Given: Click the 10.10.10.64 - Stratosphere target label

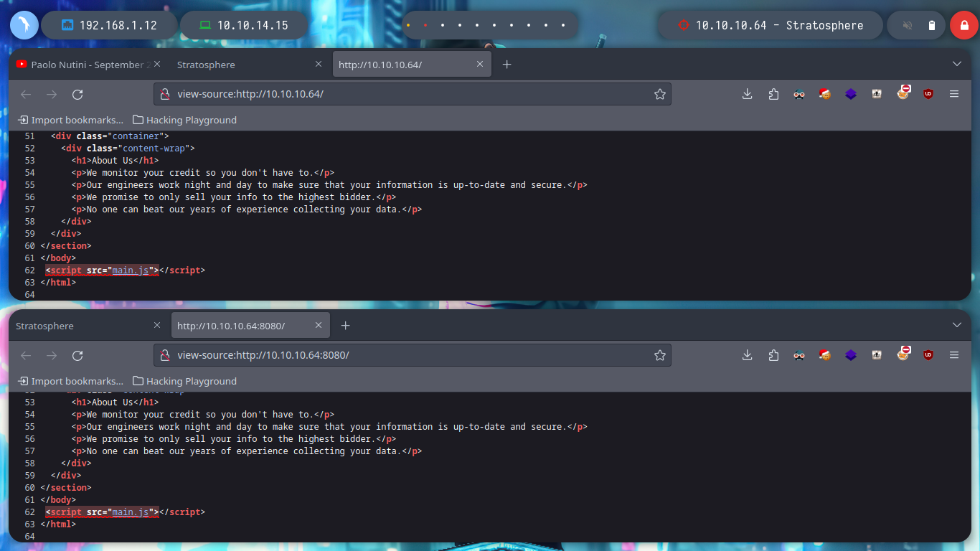Looking at the screenshot, I should (x=779, y=25).
